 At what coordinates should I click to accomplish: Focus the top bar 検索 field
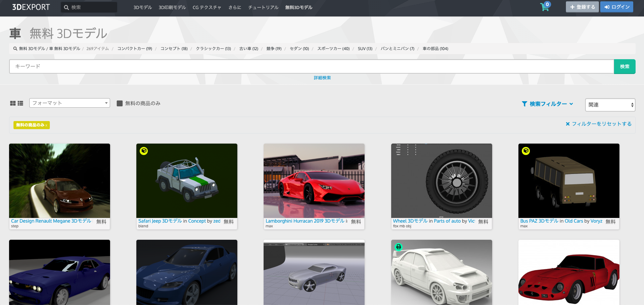[89, 7]
